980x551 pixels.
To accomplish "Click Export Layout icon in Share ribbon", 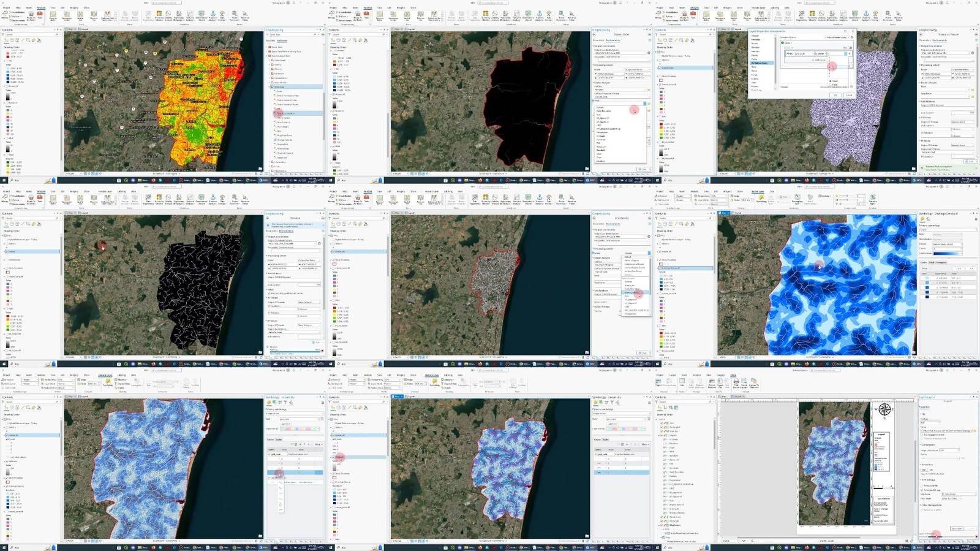I will pos(744,382).
